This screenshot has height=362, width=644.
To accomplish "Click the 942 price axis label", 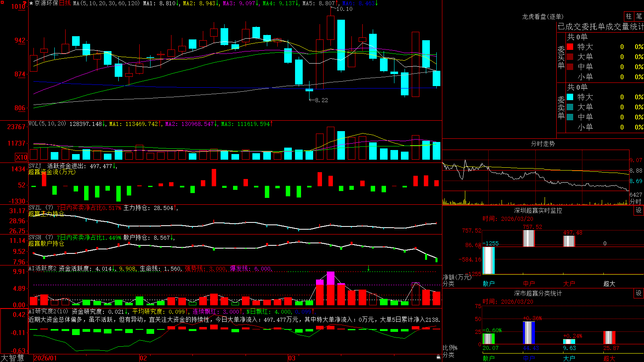I will 19,40.
